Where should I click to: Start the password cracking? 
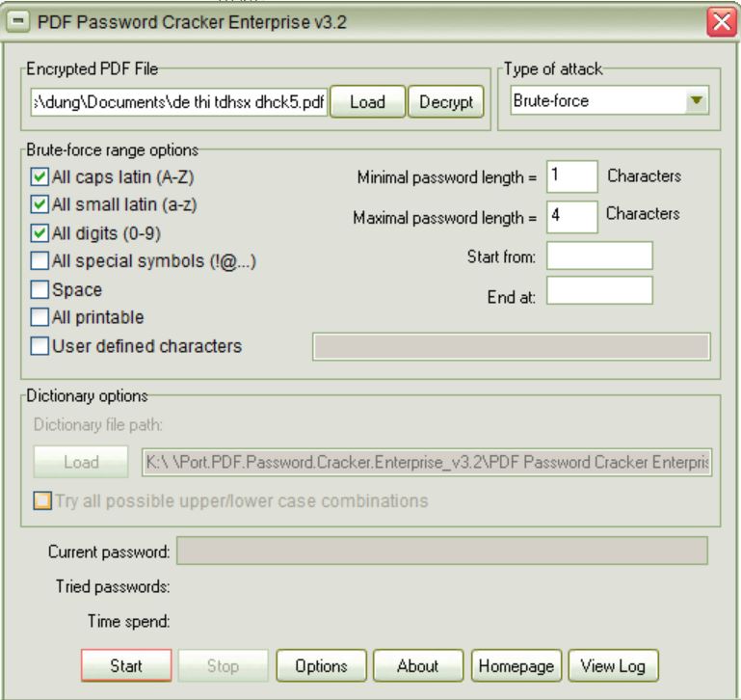coord(126,665)
